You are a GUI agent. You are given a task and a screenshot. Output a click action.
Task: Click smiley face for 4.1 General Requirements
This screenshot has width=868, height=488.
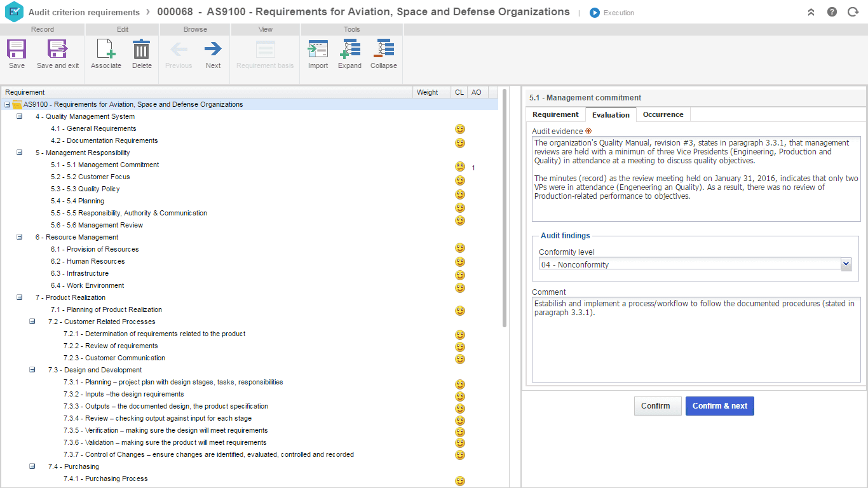[460, 129]
